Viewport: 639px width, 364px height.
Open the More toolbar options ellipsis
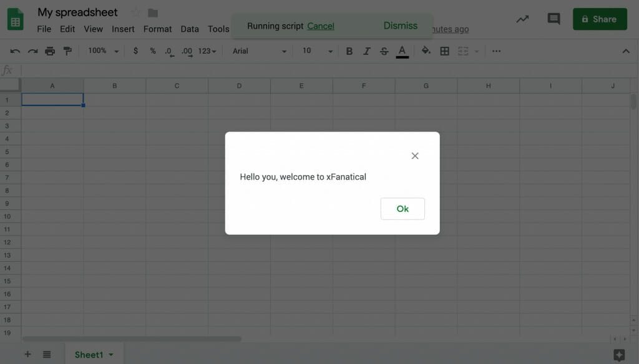point(496,51)
